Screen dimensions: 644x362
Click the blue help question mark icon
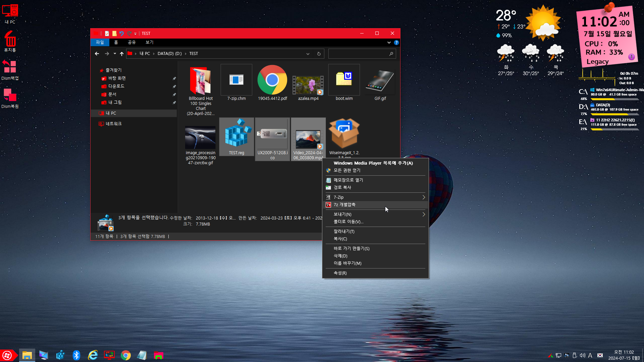point(396,43)
